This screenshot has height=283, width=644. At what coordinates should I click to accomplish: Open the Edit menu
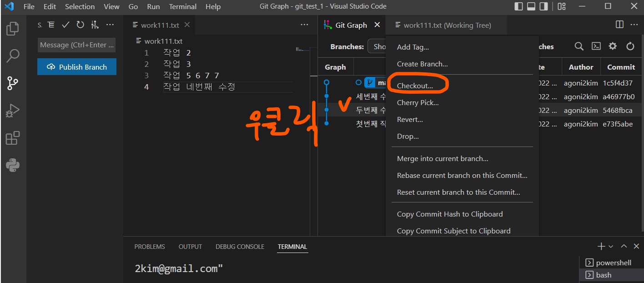pyautogui.click(x=50, y=6)
